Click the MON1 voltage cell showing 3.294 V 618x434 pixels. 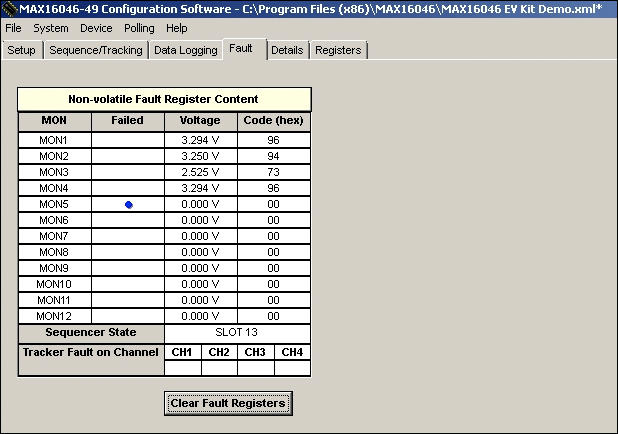pos(200,140)
